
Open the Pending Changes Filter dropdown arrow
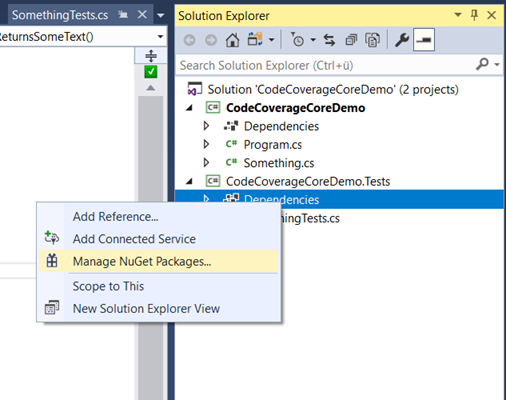pos(313,40)
